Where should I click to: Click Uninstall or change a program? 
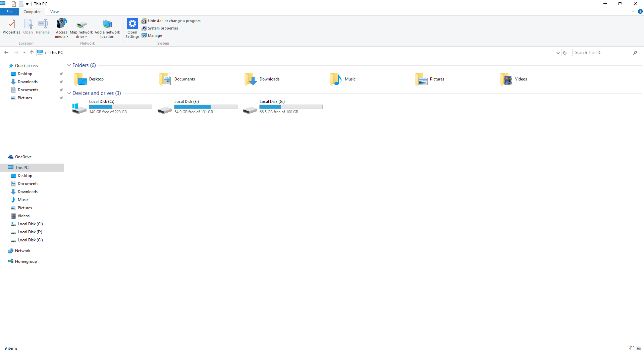pyautogui.click(x=171, y=21)
